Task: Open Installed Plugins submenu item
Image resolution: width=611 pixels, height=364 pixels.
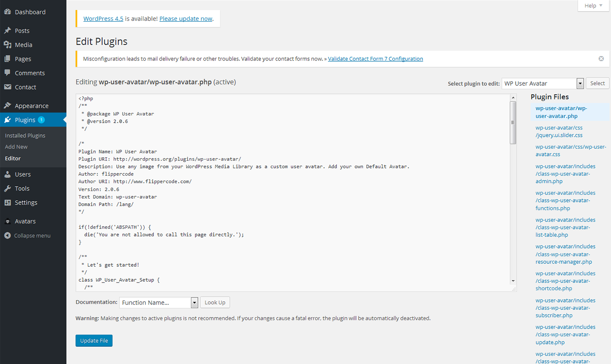Action: [x=25, y=136]
